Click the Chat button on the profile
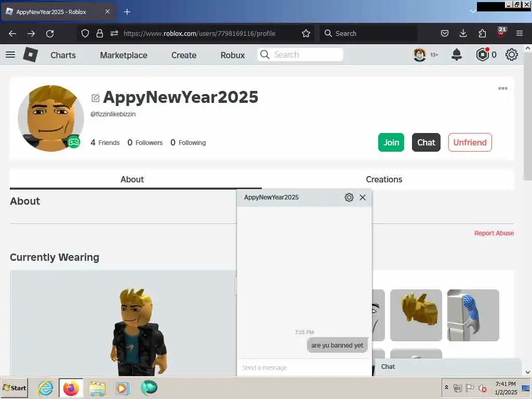The height and width of the screenshot is (399, 532). click(426, 142)
